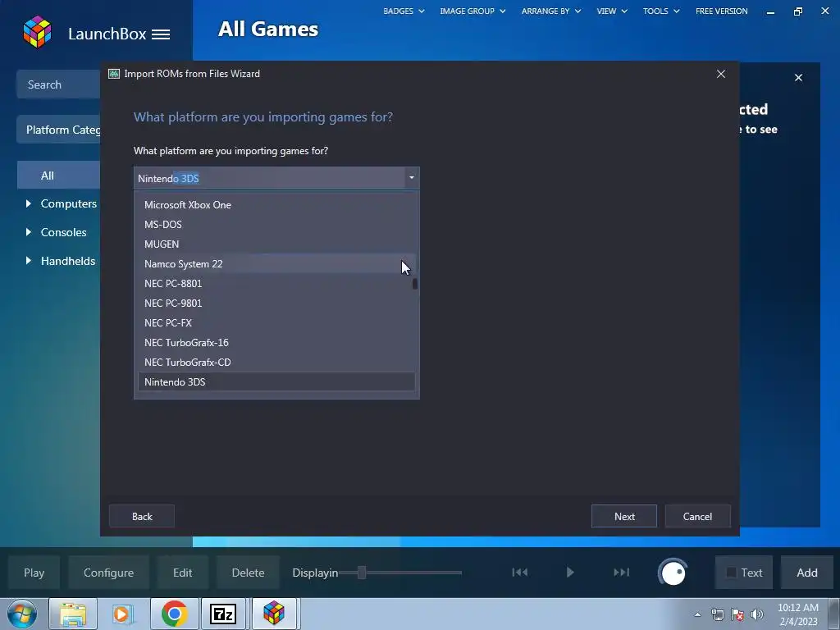Click the Next button

click(x=624, y=516)
